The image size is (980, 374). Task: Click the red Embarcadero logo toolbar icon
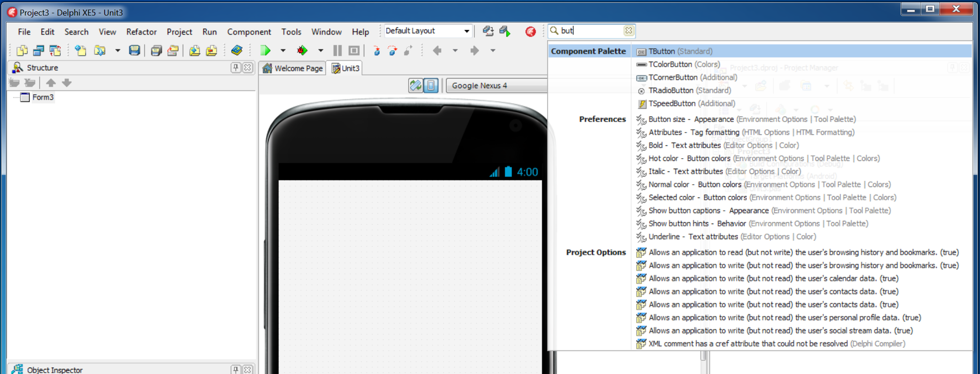pos(531,32)
